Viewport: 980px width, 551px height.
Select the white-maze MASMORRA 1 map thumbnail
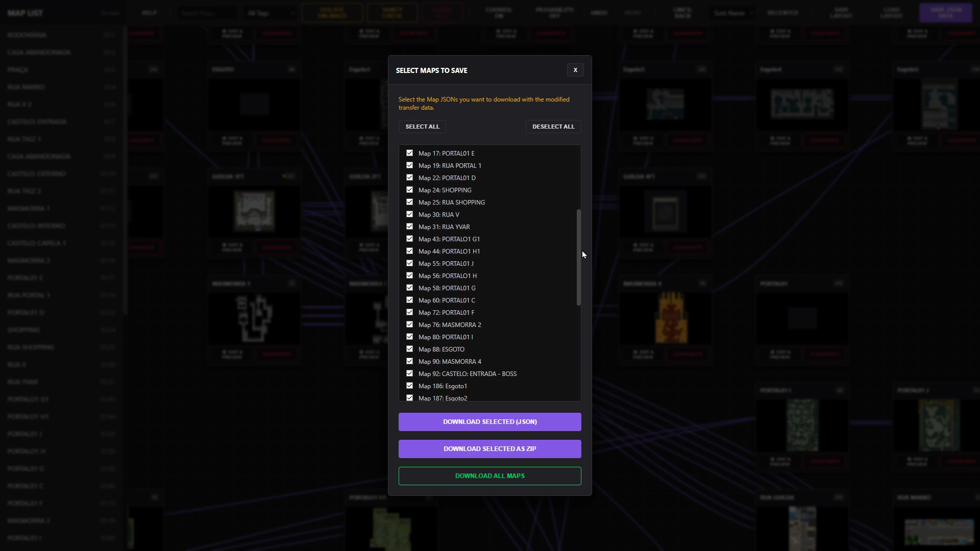click(x=254, y=318)
